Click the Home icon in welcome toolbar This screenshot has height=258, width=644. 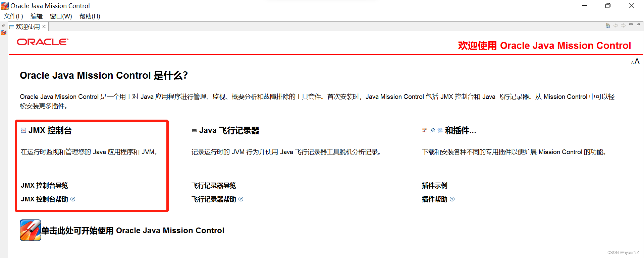pos(608,26)
